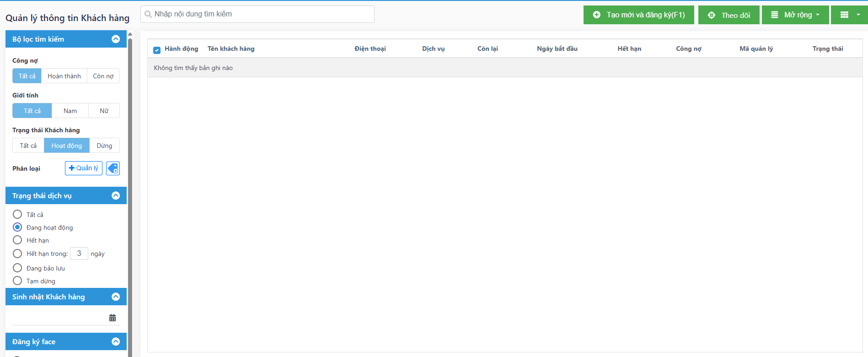The width and height of the screenshot is (868, 357).
Task: Collapse the Bộ lọc tìm kiếm panel
Action: click(x=116, y=39)
